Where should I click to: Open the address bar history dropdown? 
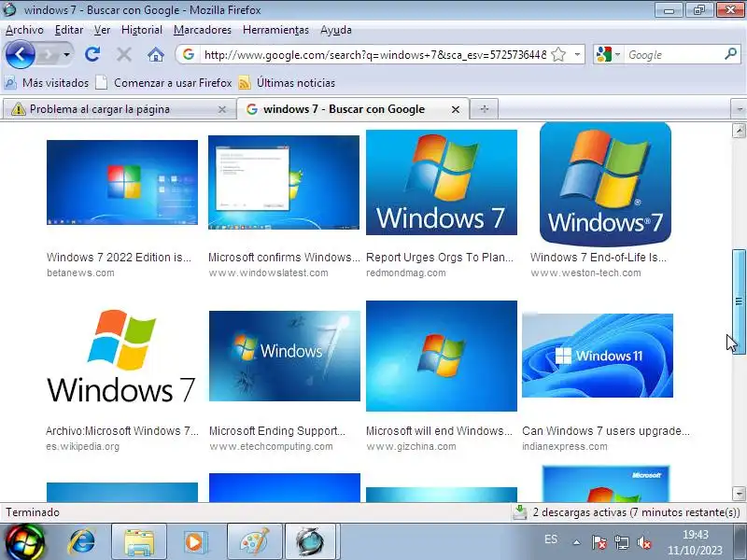pos(577,55)
